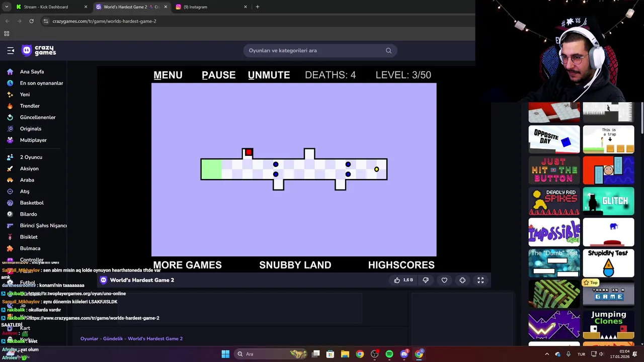The width and height of the screenshot is (644, 362).
Task: Dislike the game with thumbs-down icon
Action: 426,280
